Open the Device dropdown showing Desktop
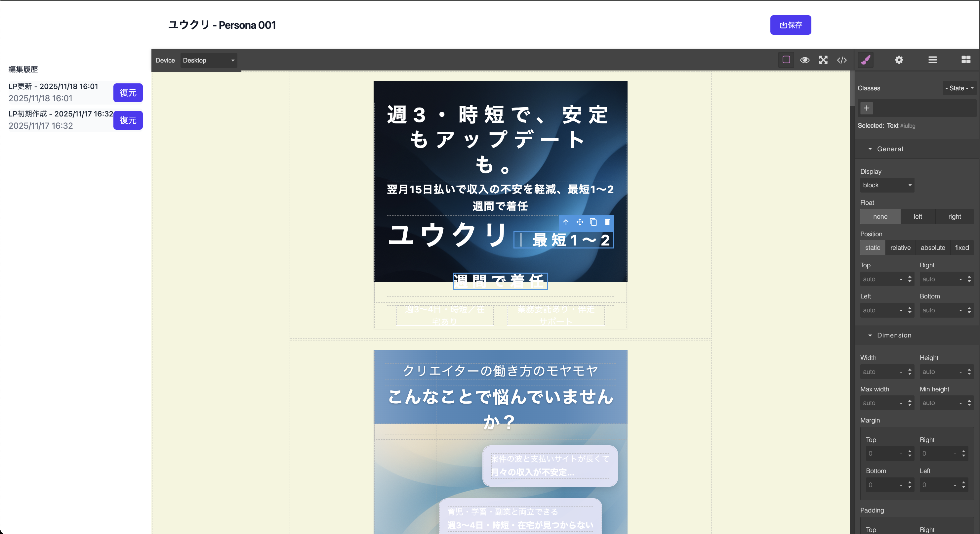Image resolution: width=980 pixels, height=534 pixels. coord(209,60)
